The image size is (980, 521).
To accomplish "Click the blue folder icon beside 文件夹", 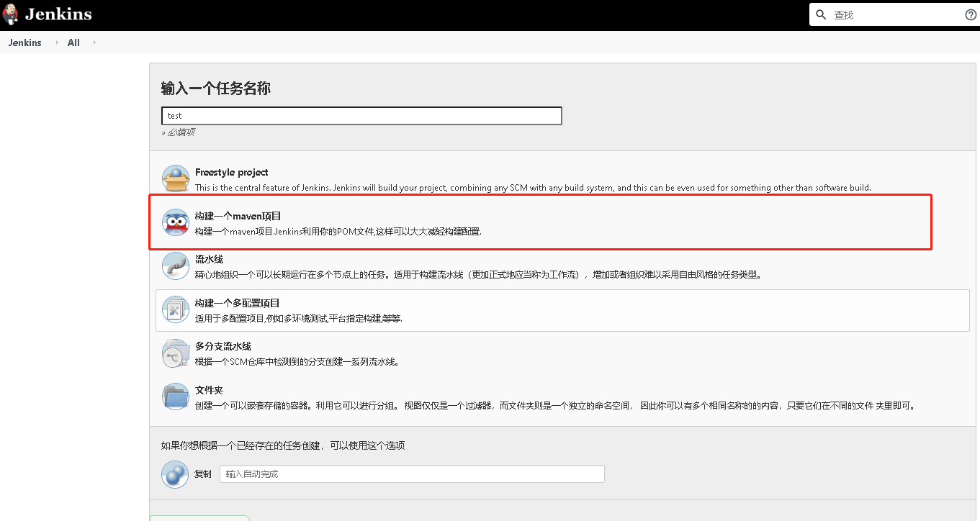I will [176, 397].
